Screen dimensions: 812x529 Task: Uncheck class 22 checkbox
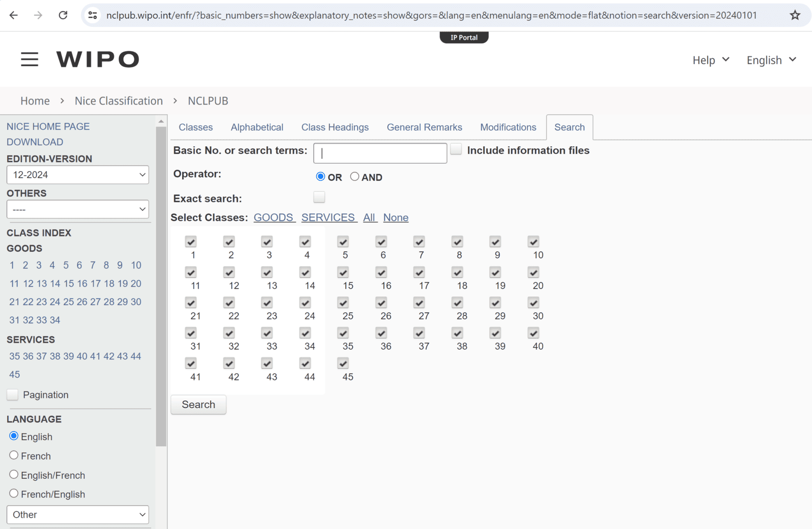[x=229, y=303]
